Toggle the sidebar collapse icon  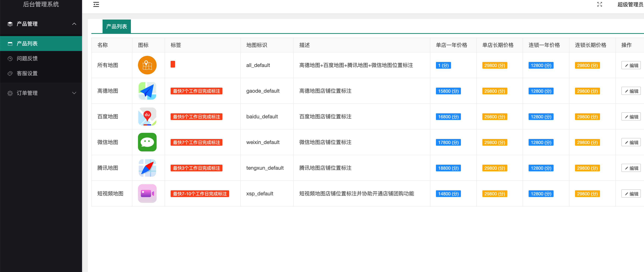coord(96,4)
